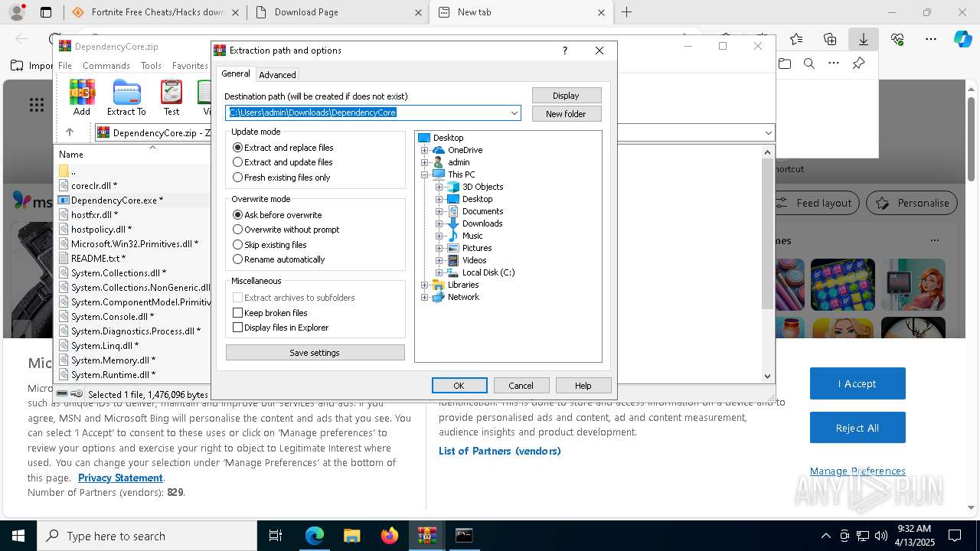
Task: Enable Keep broken files checkbox
Action: click(x=237, y=313)
